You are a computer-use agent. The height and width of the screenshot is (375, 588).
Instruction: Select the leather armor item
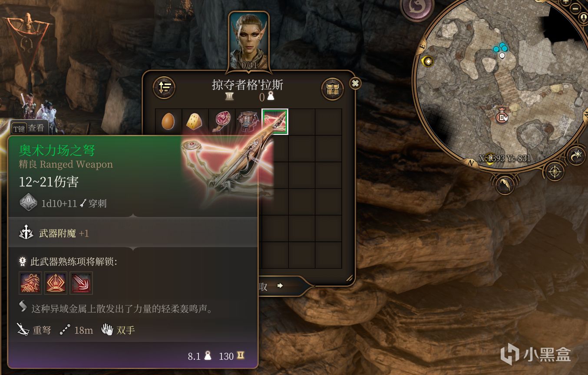pyautogui.click(x=248, y=122)
